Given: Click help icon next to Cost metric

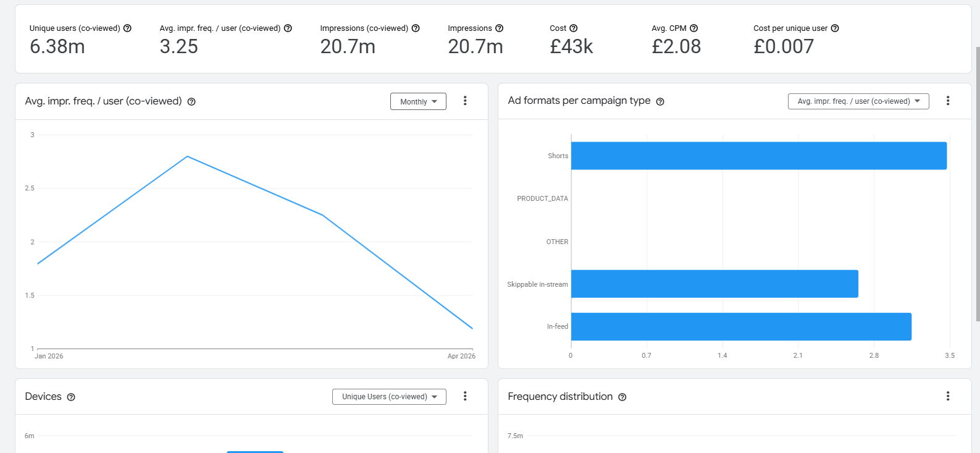Looking at the screenshot, I should click(574, 28).
